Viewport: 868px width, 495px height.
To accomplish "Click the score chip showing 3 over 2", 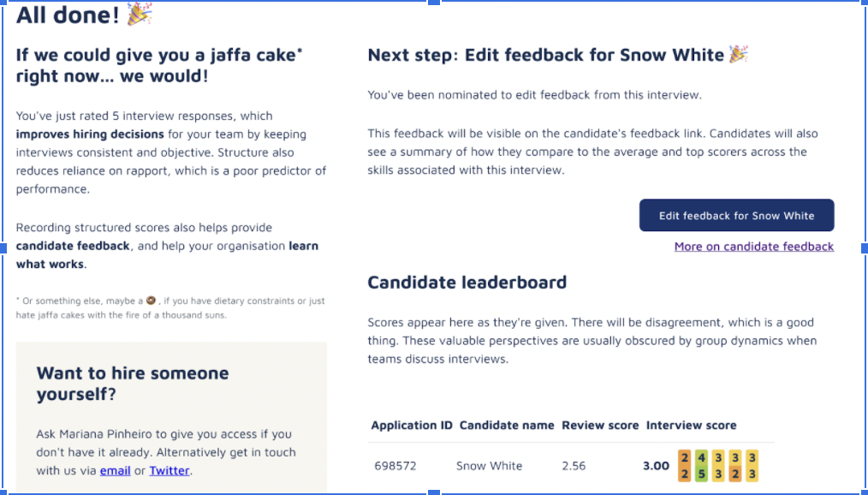I will pos(734,466).
